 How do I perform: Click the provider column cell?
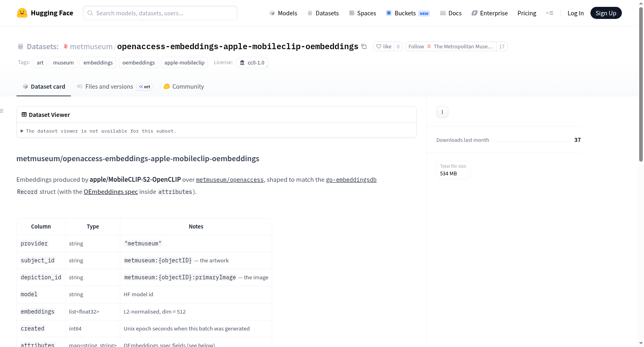(41, 244)
